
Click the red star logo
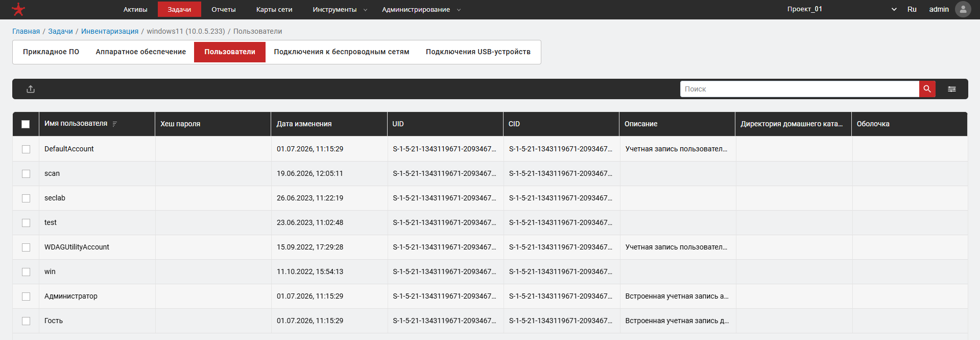18,9
